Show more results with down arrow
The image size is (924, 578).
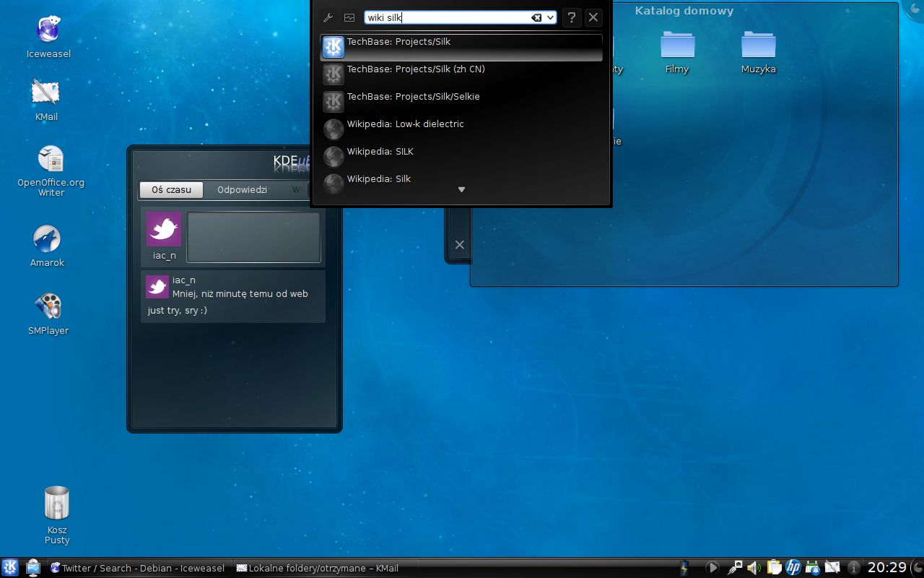461,189
